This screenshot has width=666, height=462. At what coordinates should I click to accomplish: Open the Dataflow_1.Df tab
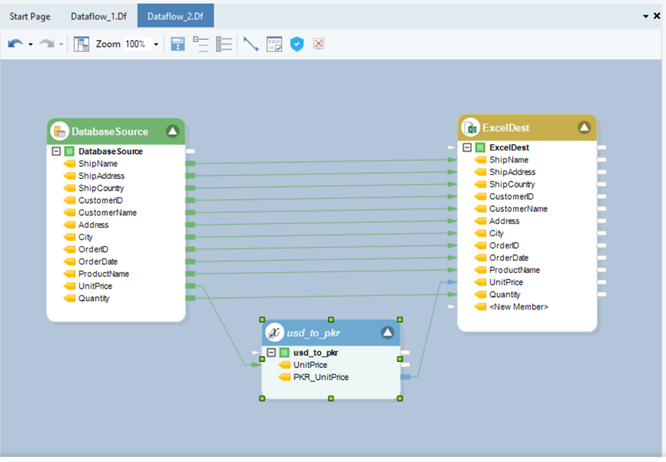[x=99, y=17]
